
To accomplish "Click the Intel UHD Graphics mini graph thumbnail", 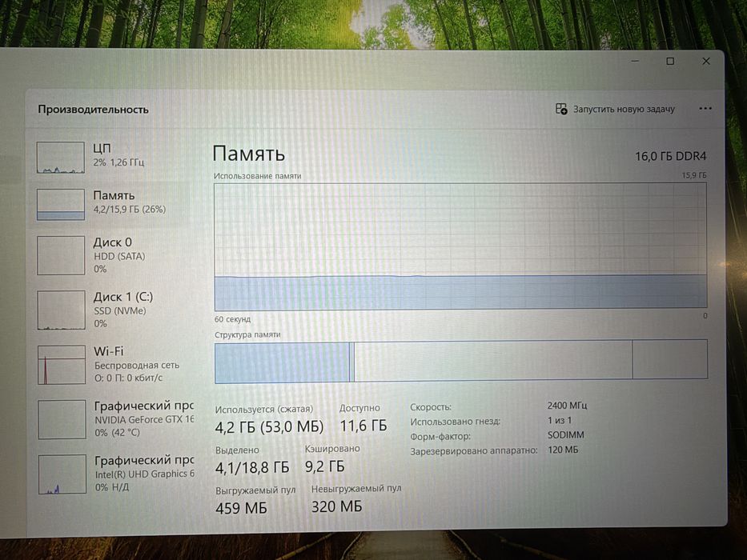I will pyautogui.click(x=62, y=474).
